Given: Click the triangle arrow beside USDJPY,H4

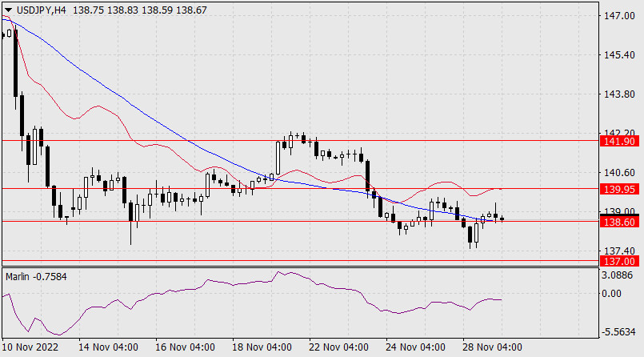Looking at the screenshot, I should [x=8, y=8].
